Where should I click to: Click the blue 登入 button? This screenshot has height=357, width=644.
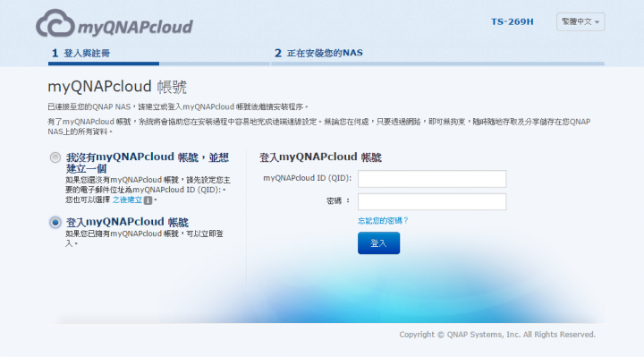378,242
